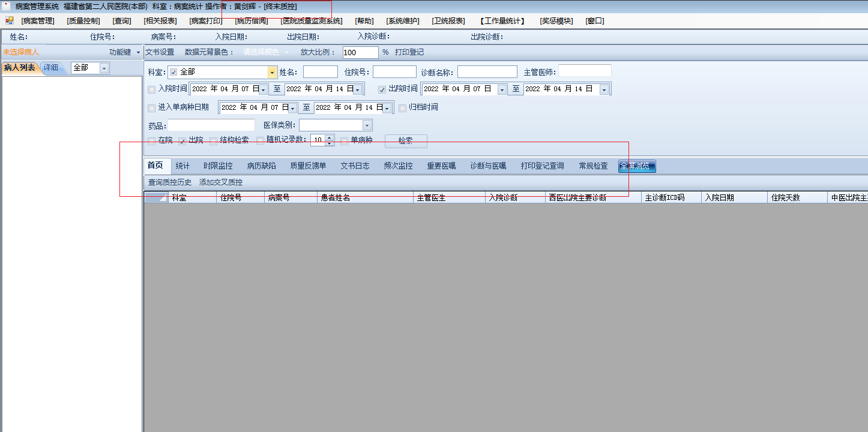Open the 科室 dropdown arrow
Screen dimensions: 868x432
(272, 72)
